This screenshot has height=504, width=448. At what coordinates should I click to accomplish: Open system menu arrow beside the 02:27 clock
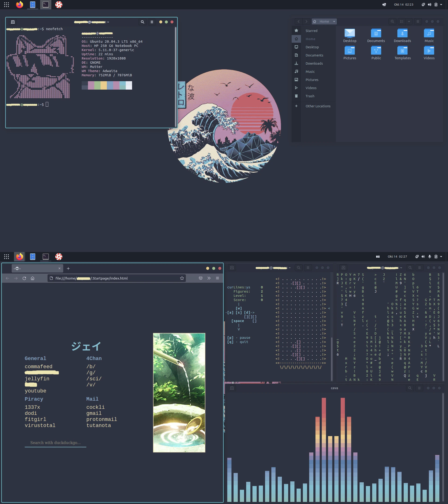[x=441, y=256]
